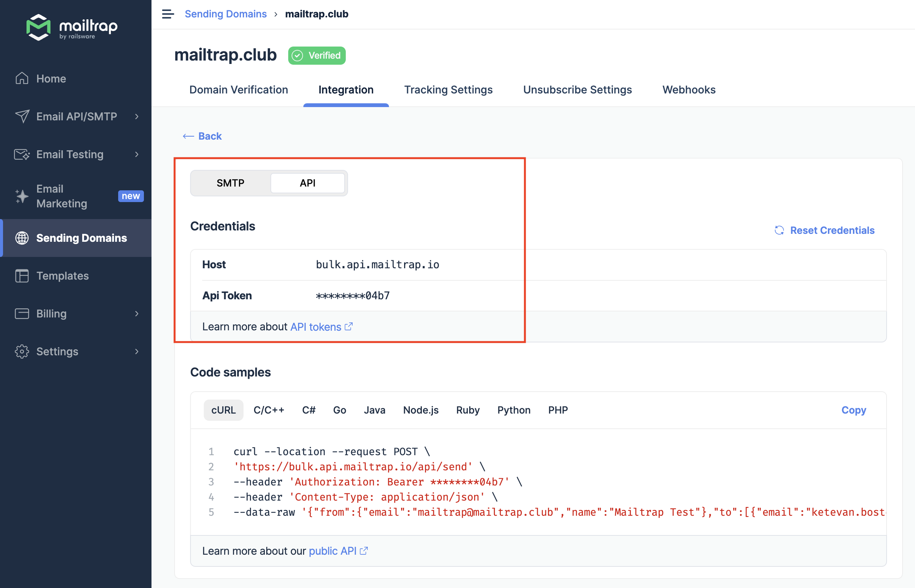Open the hamburger menu icon at top
Image resolution: width=915 pixels, height=588 pixels.
coord(167,14)
